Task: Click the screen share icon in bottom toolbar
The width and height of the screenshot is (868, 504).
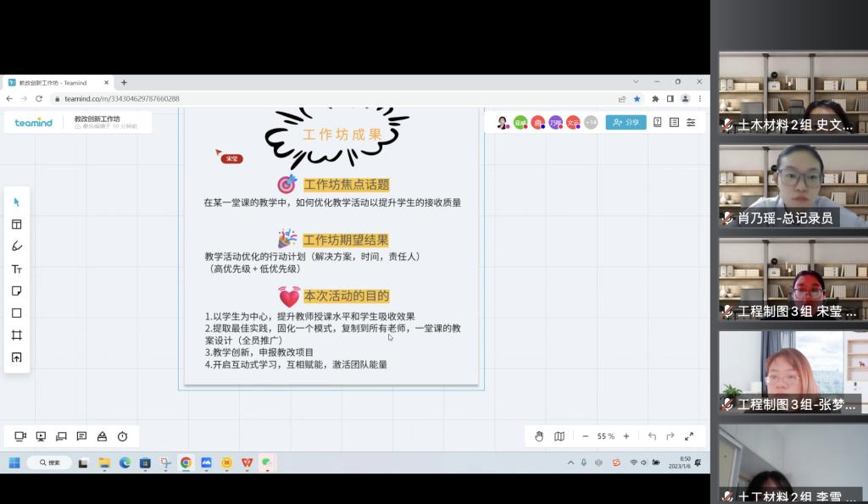Action: tap(61, 436)
